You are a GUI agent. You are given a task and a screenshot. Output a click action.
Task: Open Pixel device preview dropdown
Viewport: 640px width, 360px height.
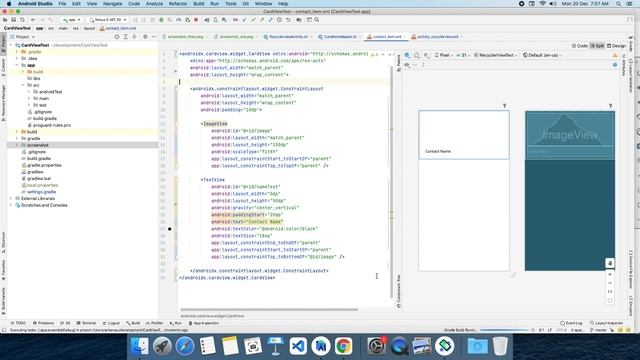coord(444,55)
